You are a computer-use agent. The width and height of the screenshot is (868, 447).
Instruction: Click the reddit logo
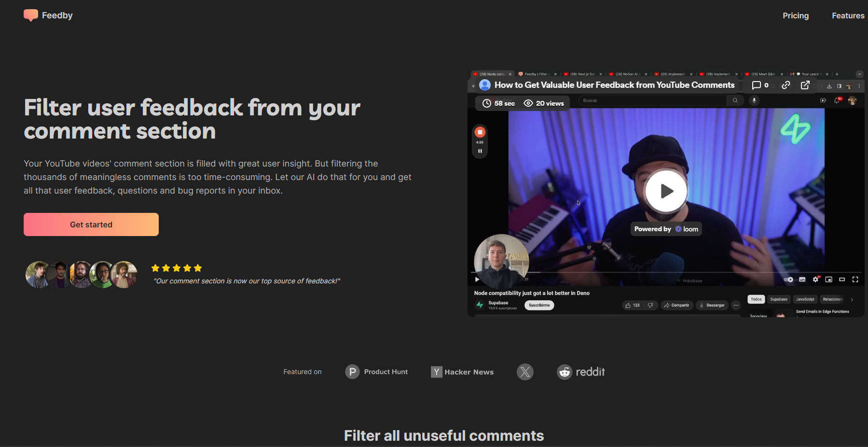pyautogui.click(x=581, y=372)
